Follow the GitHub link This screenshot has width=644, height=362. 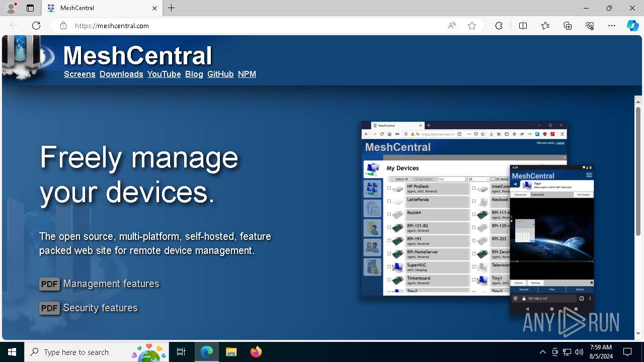220,74
